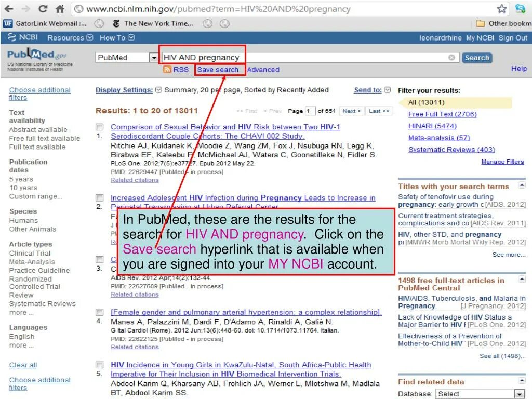Open the Send to dropdown
The height and width of the screenshot is (399, 532).
coord(372,90)
